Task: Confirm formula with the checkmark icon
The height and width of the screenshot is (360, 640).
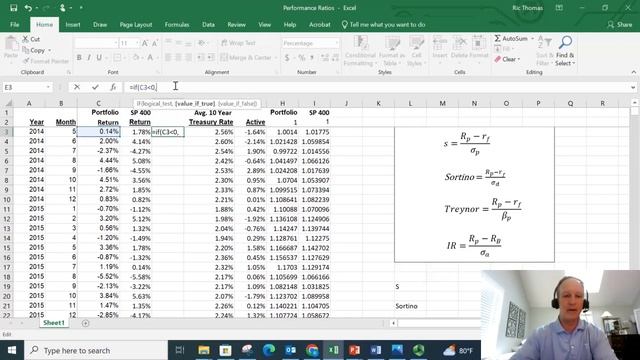Action: tap(95, 87)
